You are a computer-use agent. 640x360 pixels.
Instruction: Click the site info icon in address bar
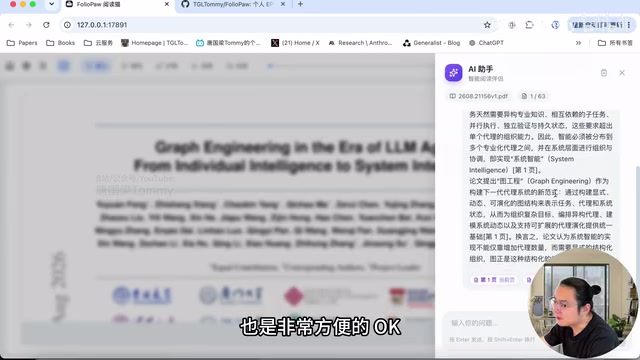pyautogui.click(x=67, y=25)
